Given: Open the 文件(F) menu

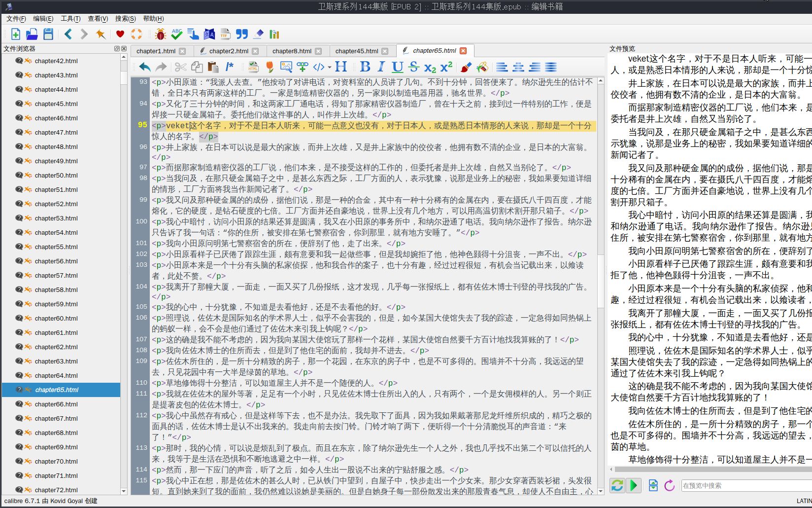Looking at the screenshot, I should point(16,19).
